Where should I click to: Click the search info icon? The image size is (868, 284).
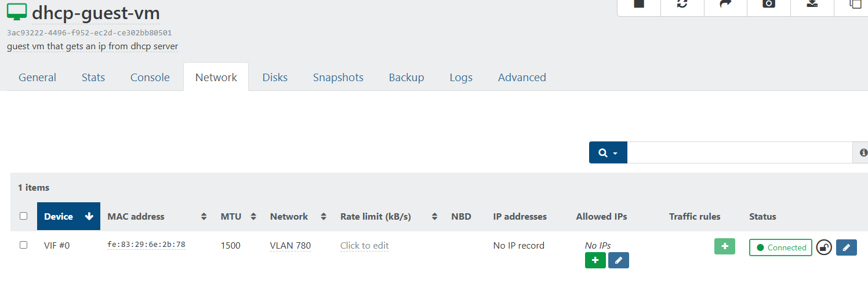[863, 152]
